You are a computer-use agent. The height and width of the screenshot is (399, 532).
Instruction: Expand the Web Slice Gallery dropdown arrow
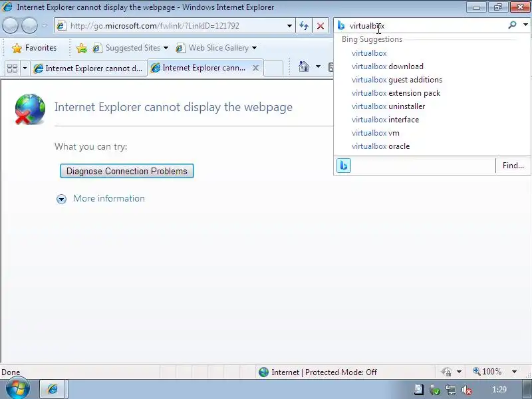click(255, 48)
